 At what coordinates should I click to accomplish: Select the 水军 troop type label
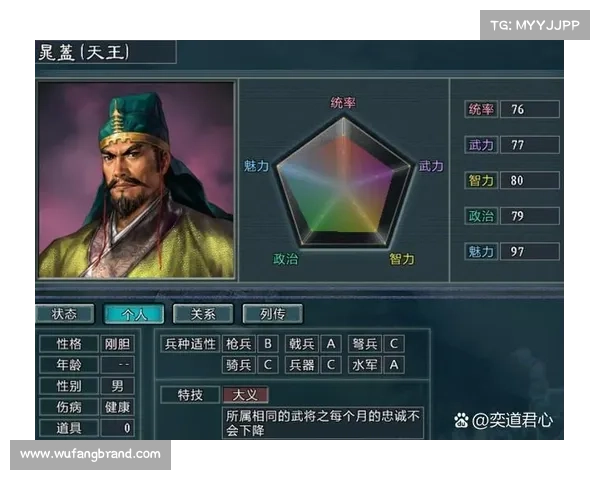(365, 365)
